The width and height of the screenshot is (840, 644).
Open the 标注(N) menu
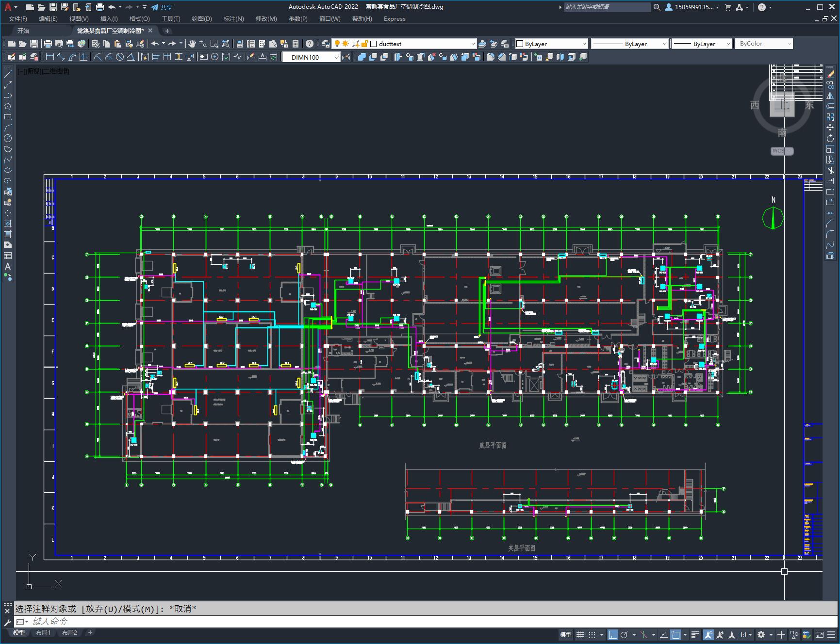tap(233, 19)
